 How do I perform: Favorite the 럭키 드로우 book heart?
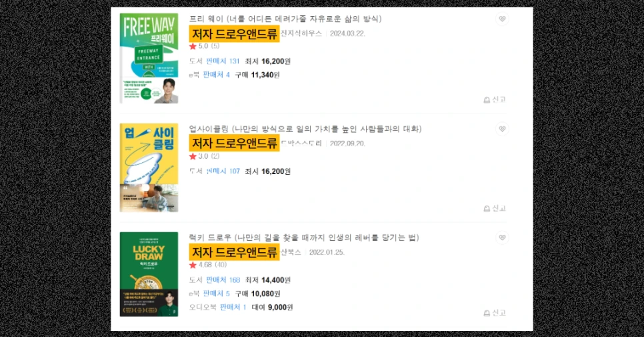(x=502, y=238)
